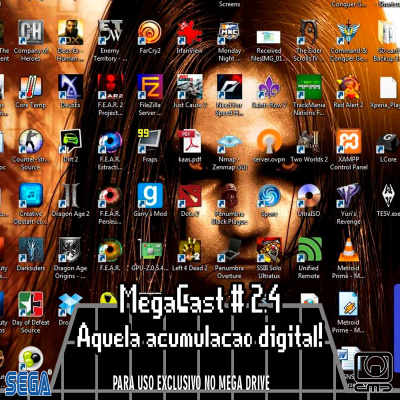Viewport: 400px width, 400px height.
Task: Open the Darksiders shortcut
Action: (31, 250)
